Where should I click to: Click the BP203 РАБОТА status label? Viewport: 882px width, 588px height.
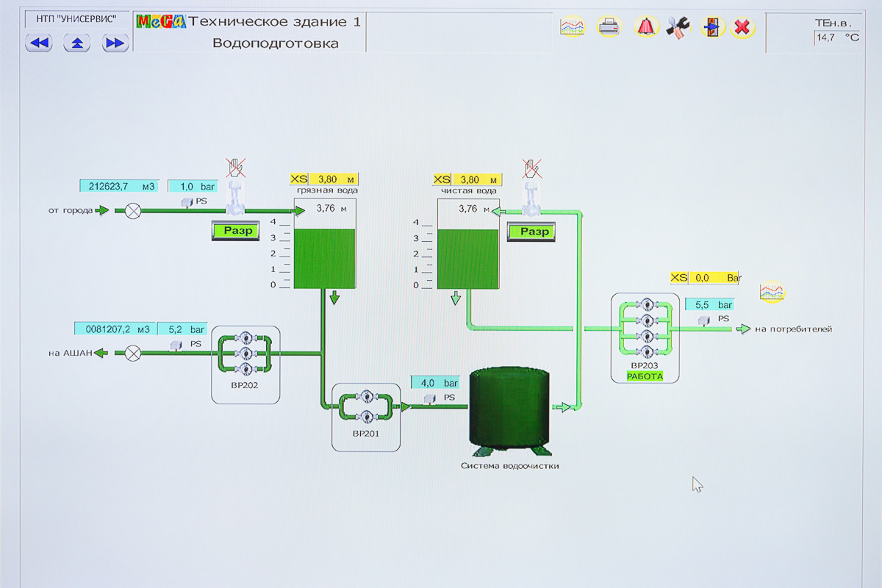pos(645,376)
